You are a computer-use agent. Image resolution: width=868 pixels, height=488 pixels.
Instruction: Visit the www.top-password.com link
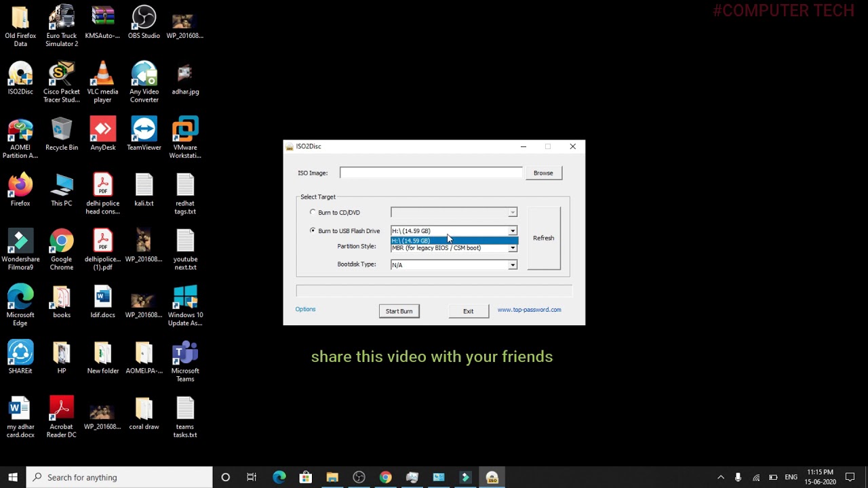[x=529, y=310]
